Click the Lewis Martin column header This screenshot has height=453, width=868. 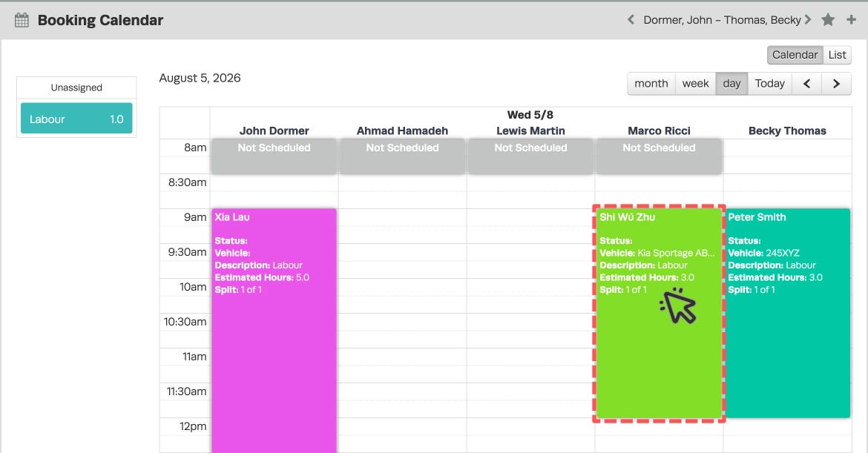pyautogui.click(x=531, y=131)
